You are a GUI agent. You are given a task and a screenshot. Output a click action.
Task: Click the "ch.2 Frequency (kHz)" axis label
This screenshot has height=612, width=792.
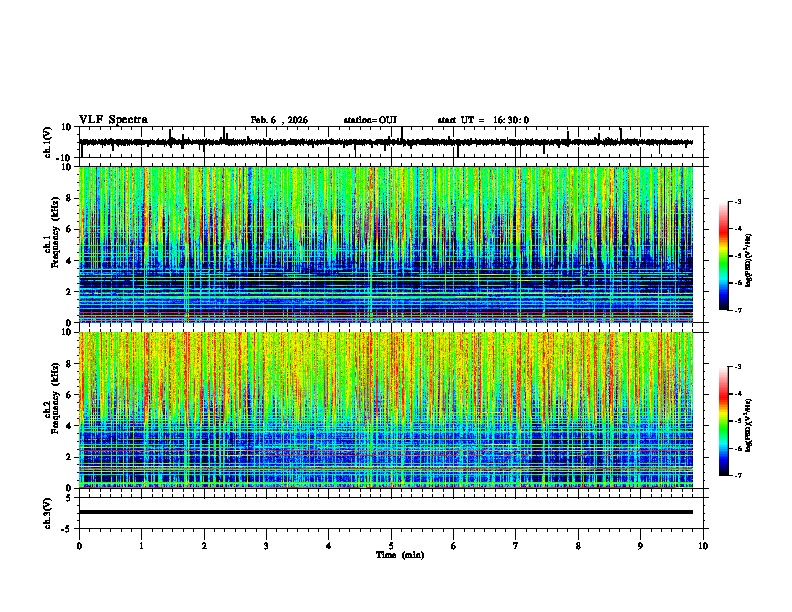(x=52, y=397)
